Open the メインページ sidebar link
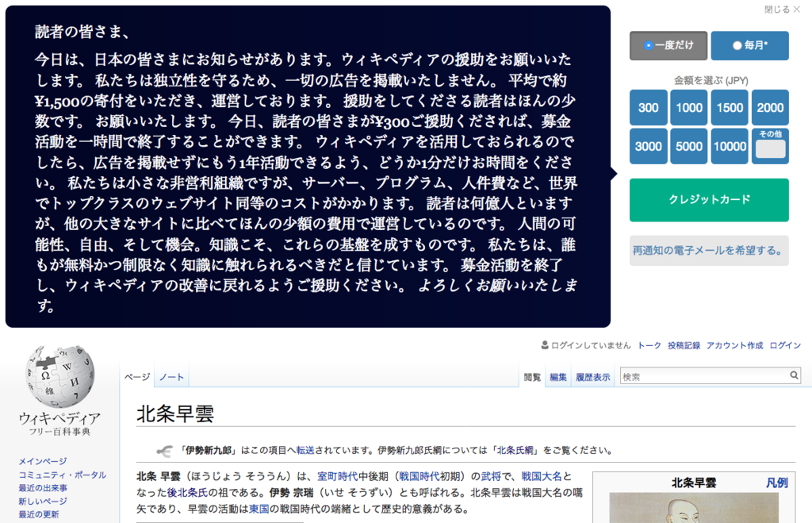Viewport: 812px width, 523px height. (x=43, y=461)
